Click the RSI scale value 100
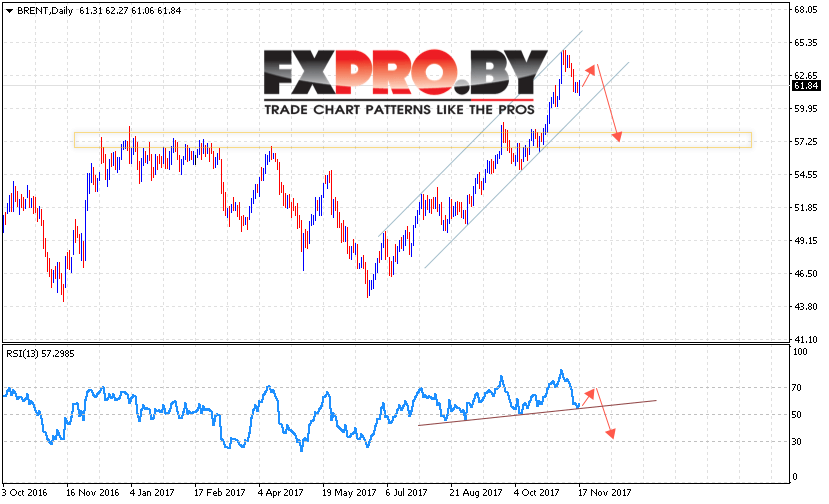The width and height of the screenshot is (829, 504). [x=801, y=352]
